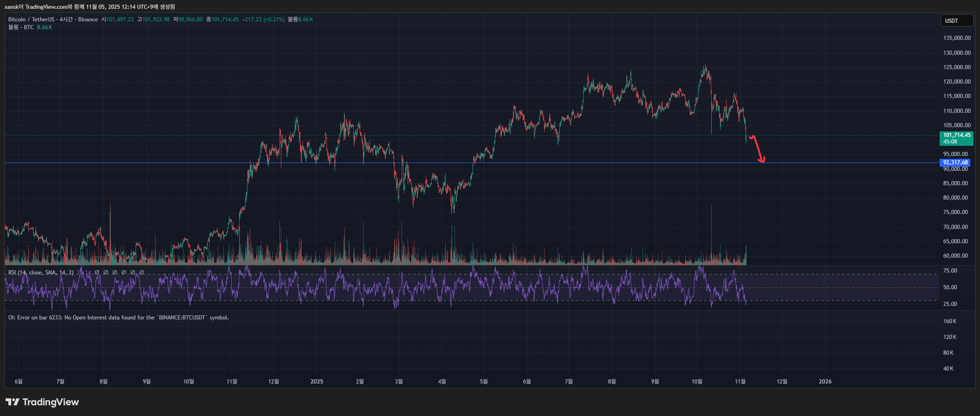Click the 95,000.00 price axis label
980x416 pixels.
tap(955, 154)
